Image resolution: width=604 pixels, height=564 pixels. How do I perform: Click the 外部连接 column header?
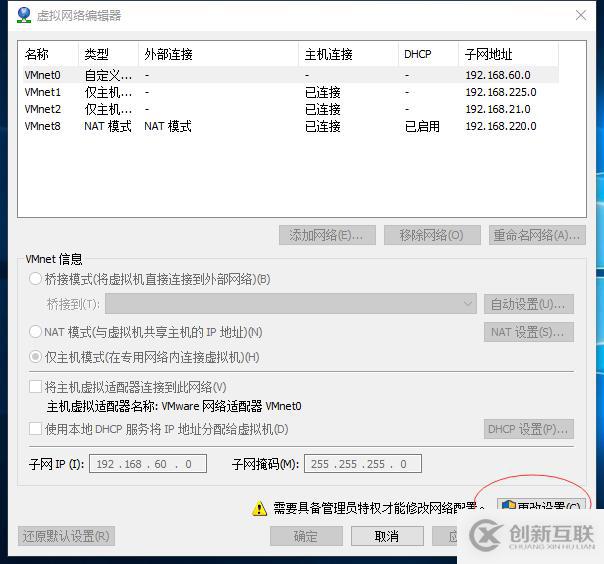[x=218, y=54]
